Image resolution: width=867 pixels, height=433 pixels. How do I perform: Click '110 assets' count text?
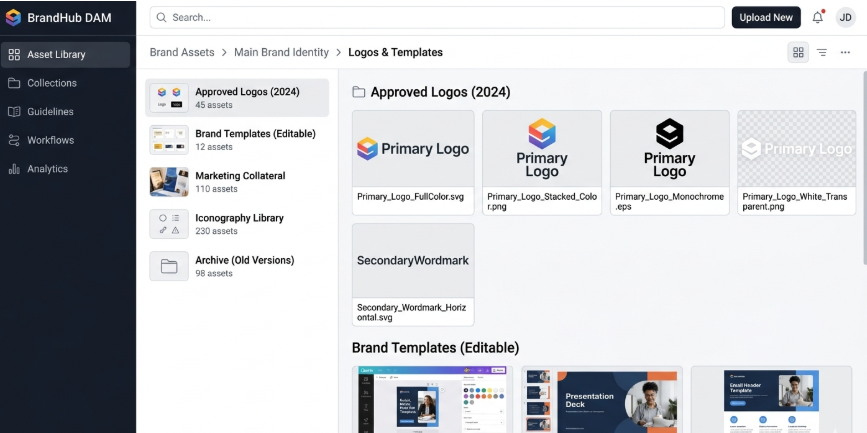click(x=216, y=189)
